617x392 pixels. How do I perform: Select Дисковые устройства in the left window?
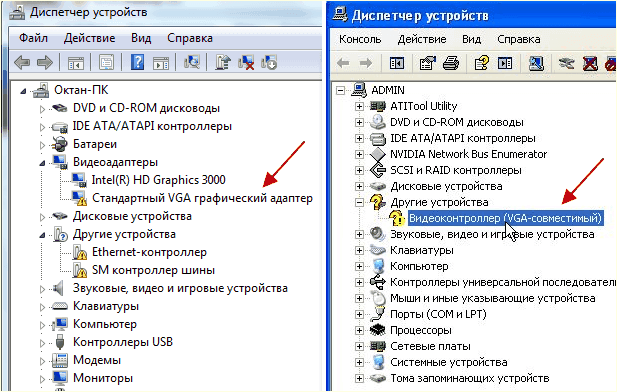click(x=132, y=216)
